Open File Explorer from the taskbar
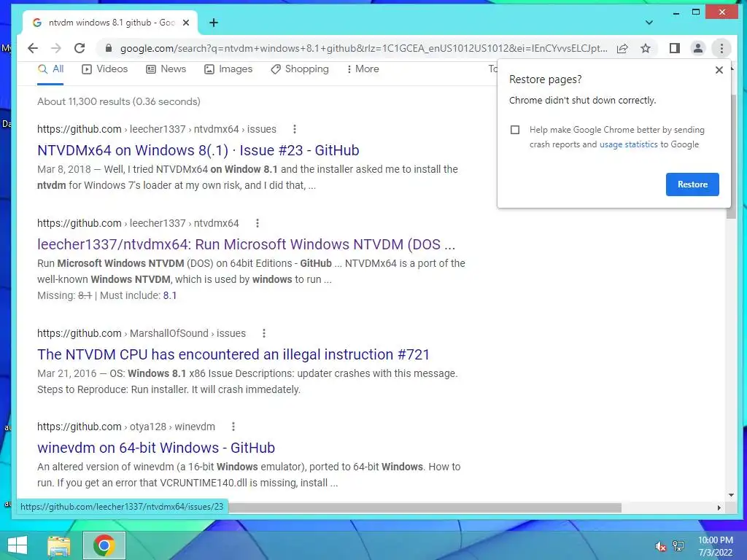 click(x=59, y=545)
